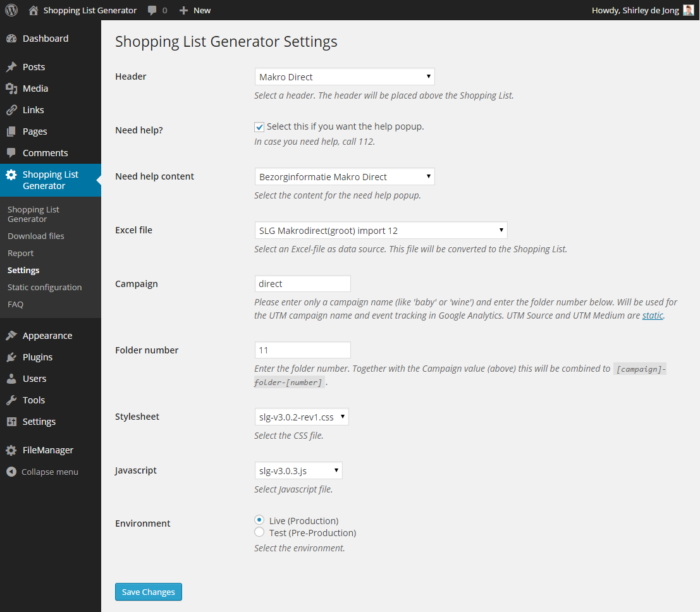Click the Plugins plug icon
Image resolution: width=700 pixels, height=612 pixels.
(x=11, y=357)
